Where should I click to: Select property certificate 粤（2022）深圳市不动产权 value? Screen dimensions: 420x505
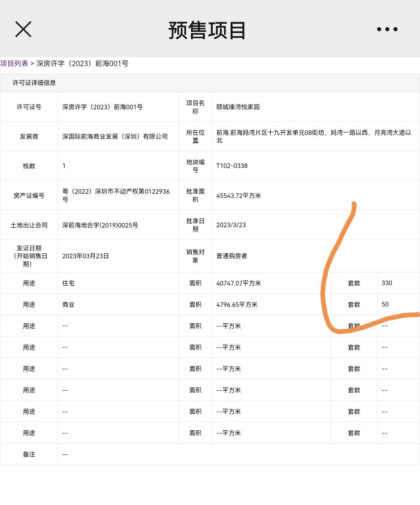coord(116,195)
